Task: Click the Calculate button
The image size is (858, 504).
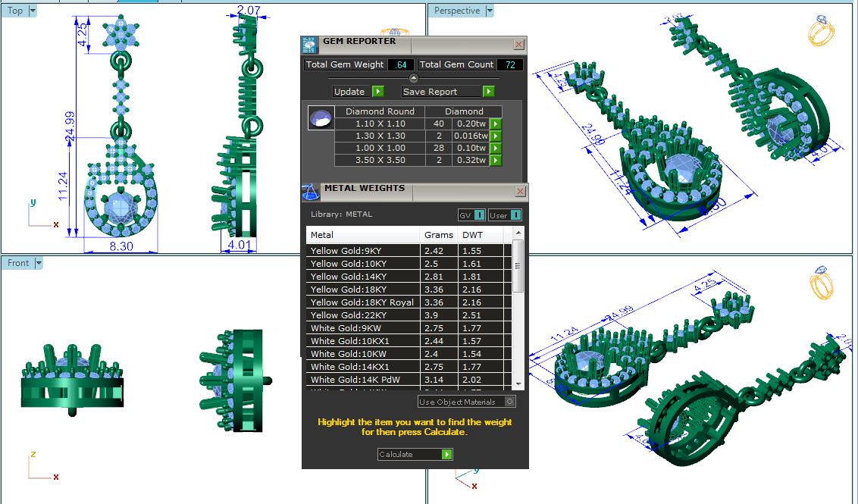Action: click(415, 454)
